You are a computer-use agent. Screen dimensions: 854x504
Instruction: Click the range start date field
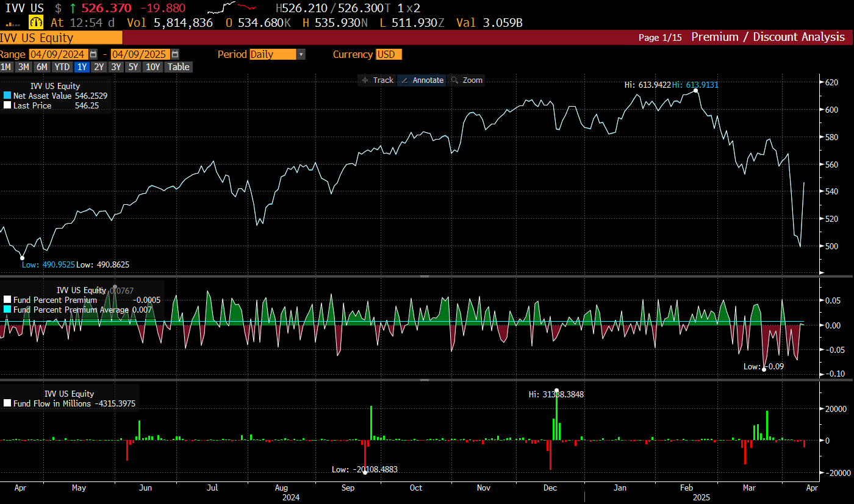click(x=59, y=54)
